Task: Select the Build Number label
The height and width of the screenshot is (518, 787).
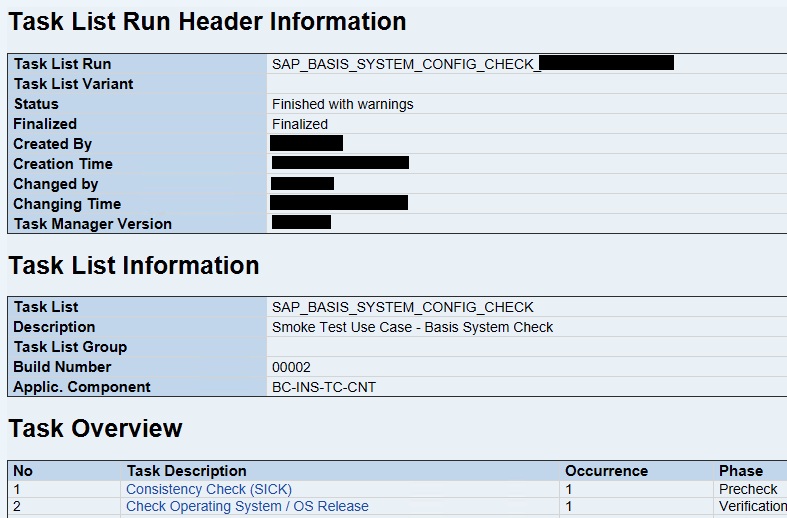Action: point(62,367)
